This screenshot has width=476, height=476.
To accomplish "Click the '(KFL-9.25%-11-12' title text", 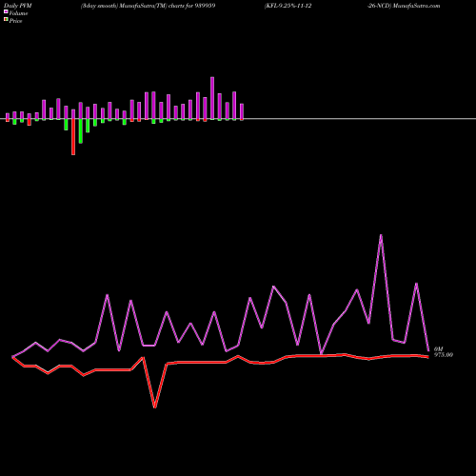I will (x=288, y=6).
